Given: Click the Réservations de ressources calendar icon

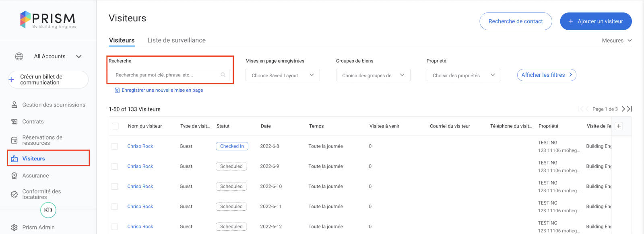Looking at the screenshot, I should 14,140.
